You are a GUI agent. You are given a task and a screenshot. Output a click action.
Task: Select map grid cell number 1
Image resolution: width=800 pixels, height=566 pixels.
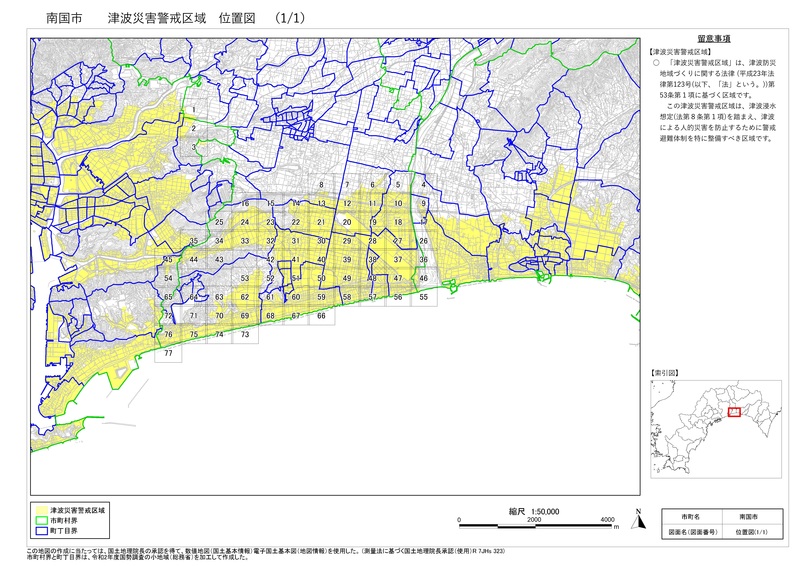193,109
